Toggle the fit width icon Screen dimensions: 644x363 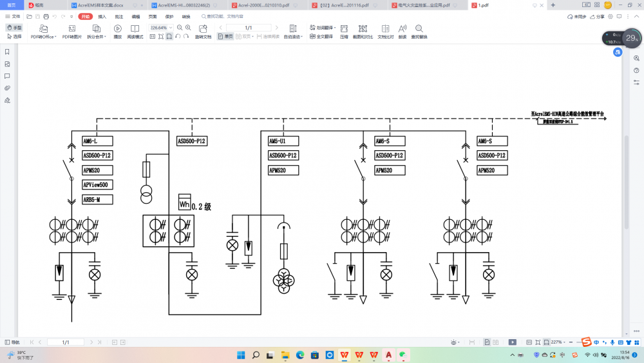[169, 37]
